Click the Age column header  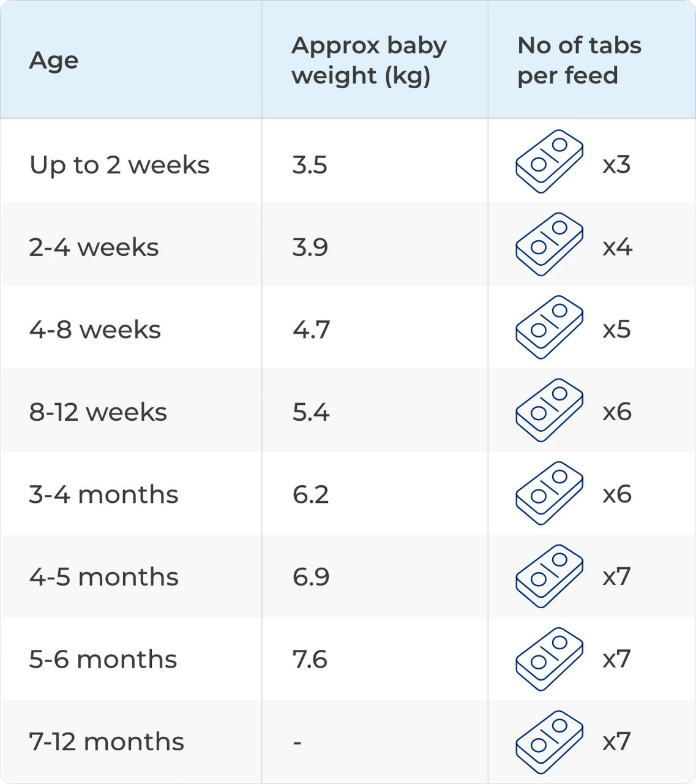(x=54, y=61)
